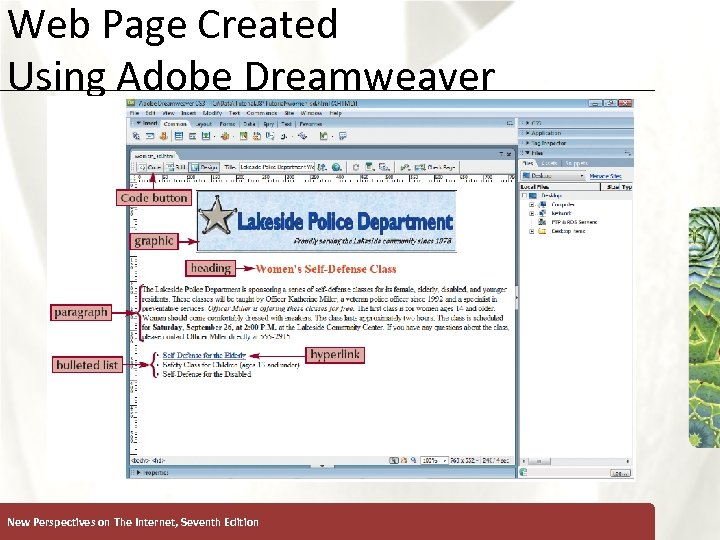Click the Script icon in Insert bar
The image size is (720, 540).
pos(302,136)
